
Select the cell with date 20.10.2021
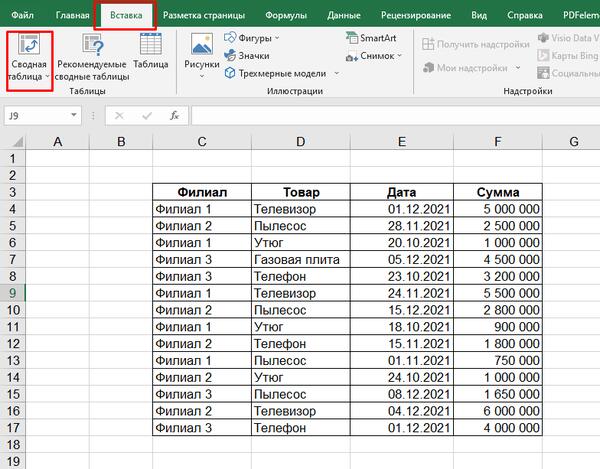[402, 243]
